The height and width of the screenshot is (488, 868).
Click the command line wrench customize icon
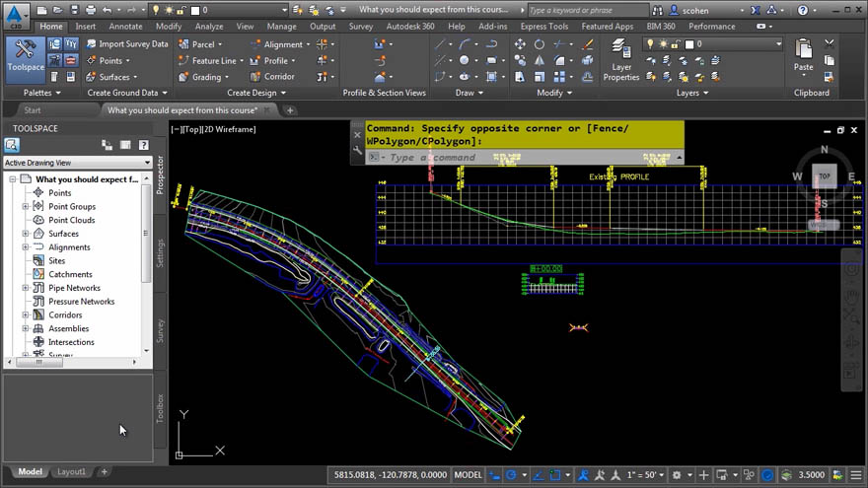coord(358,150)
